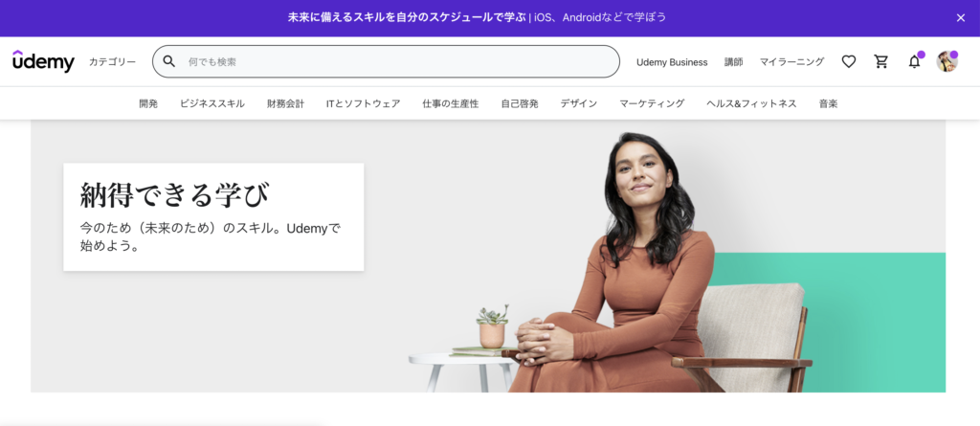Close the purple promotional banner
This screenshot has width=980, height=426.
pyautogui.click(x=961, y=17)
